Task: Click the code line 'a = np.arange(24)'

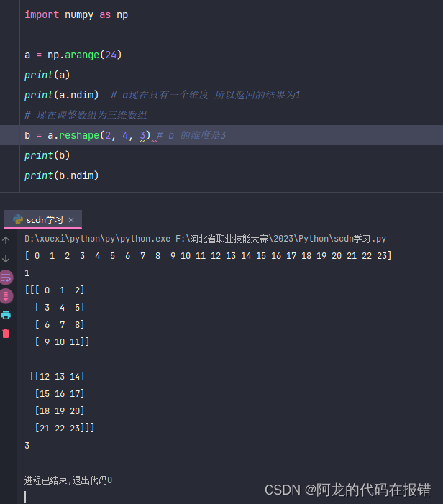Action: pyautogui.click(x=73, y=55)
